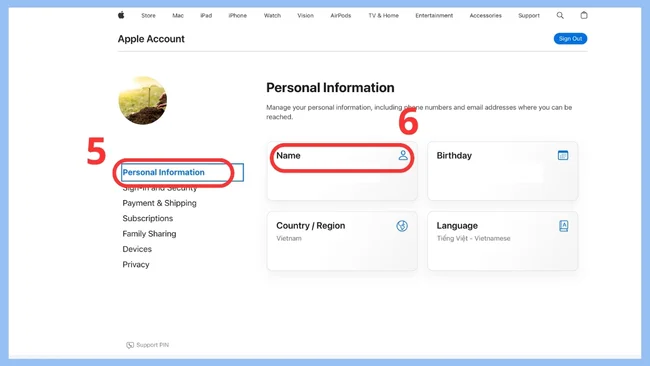Click the language book icon on Language card
Screen dimensions: 650x366
coord(563,226)
